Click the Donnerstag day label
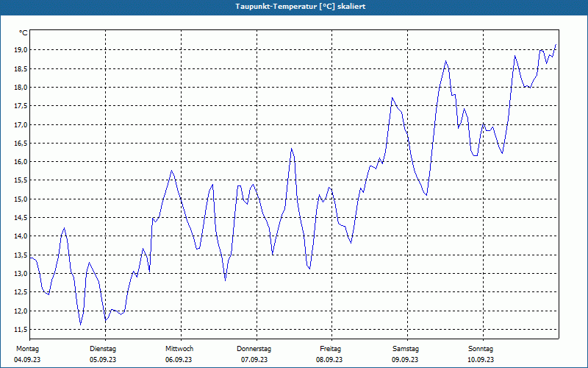 (x=254, y=349)
